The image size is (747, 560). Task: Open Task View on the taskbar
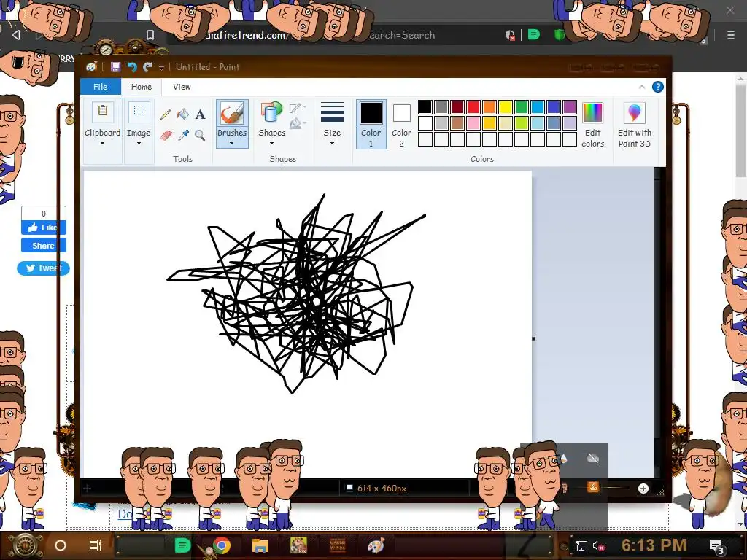pyautogui.click(x=96, y=545)
